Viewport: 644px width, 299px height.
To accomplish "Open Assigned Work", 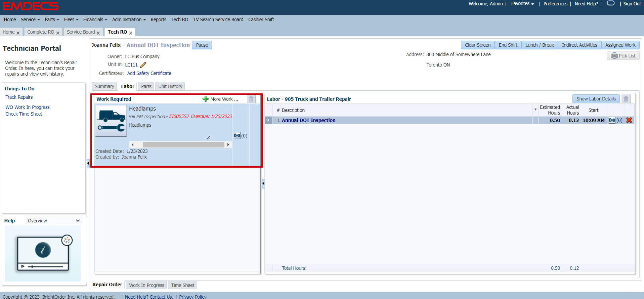I will 620,45.
